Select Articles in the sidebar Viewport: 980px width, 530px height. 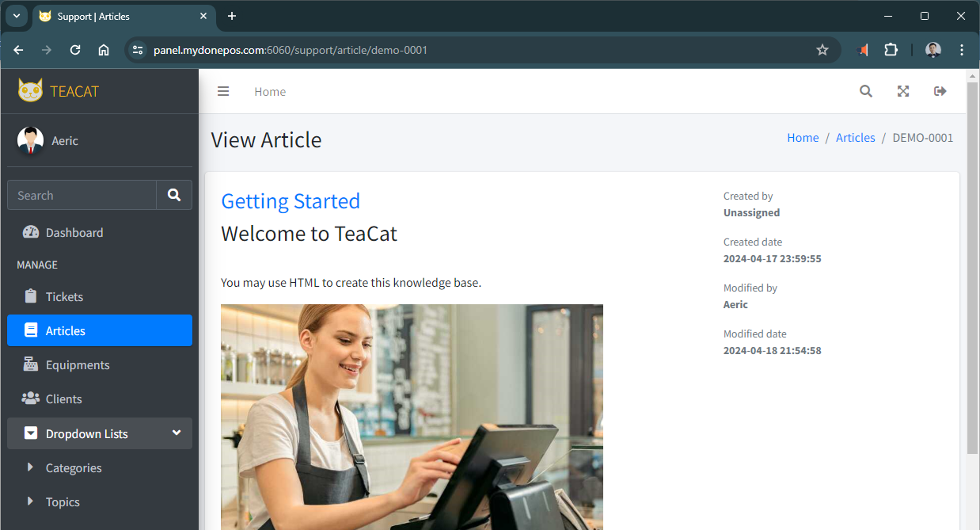tap(100, 330)
